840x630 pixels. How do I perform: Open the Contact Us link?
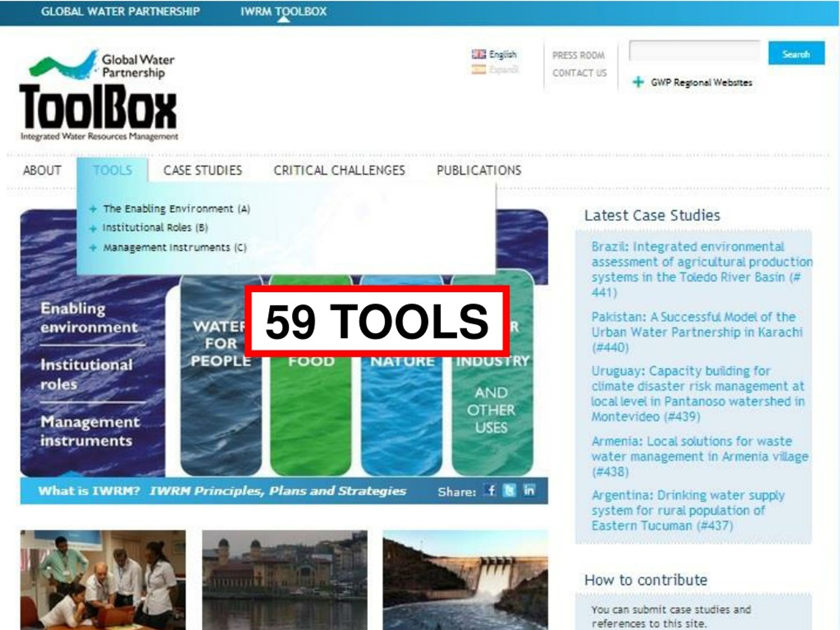579,73
